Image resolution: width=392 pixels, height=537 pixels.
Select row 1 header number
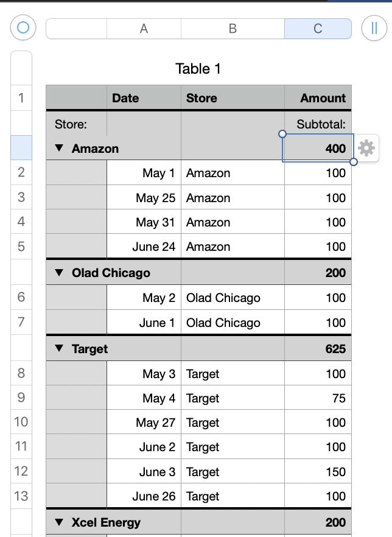[21, 98]
